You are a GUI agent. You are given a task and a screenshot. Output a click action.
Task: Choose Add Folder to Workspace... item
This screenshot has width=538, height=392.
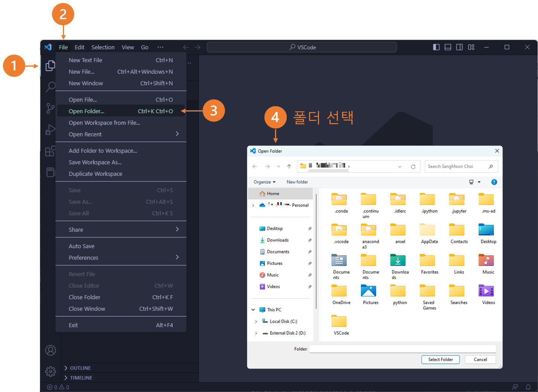tap(121, 151)
